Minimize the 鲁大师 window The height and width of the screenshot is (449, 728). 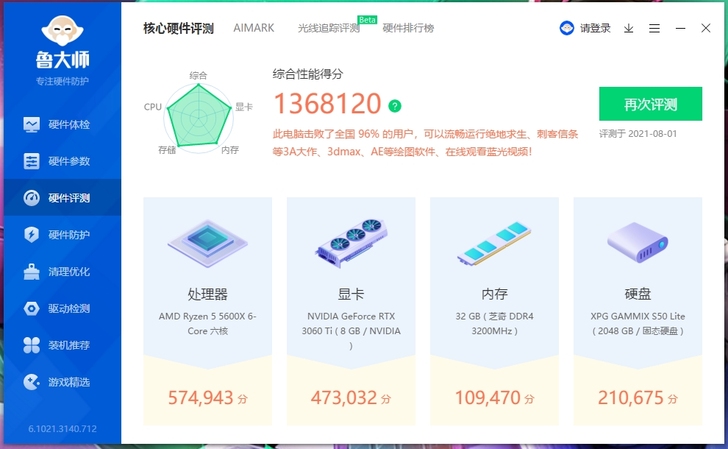pyautogui.click(x=680, y=28)
